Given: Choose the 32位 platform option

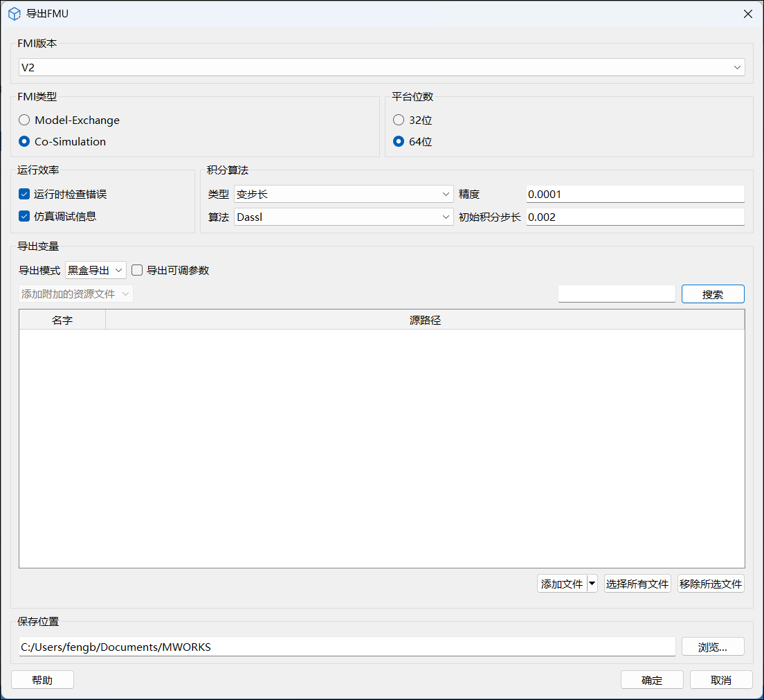Looking at the screenshot, I should [398, 120].
